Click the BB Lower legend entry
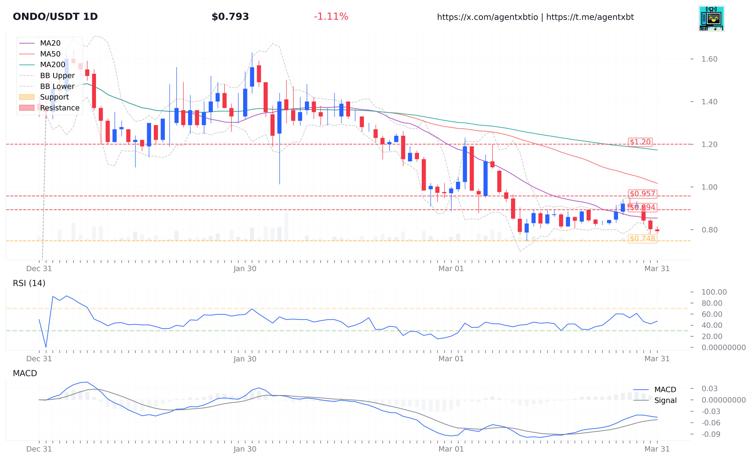 click(57, 87)
